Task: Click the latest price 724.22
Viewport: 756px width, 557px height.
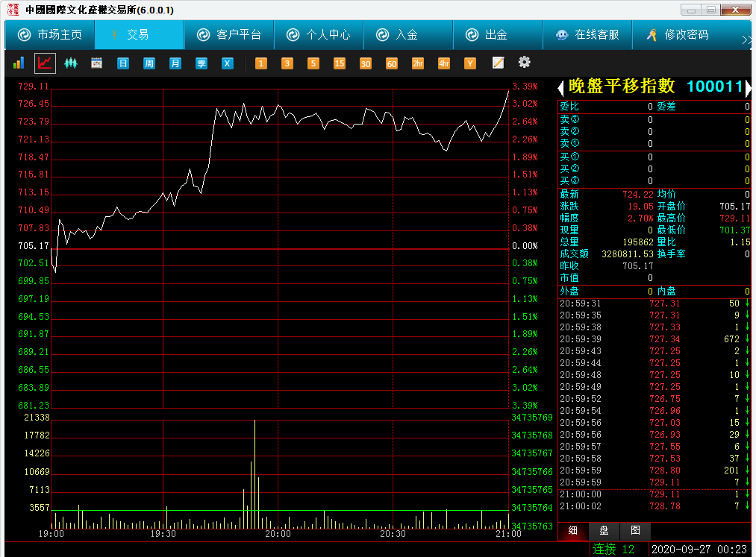Action: 638,194
